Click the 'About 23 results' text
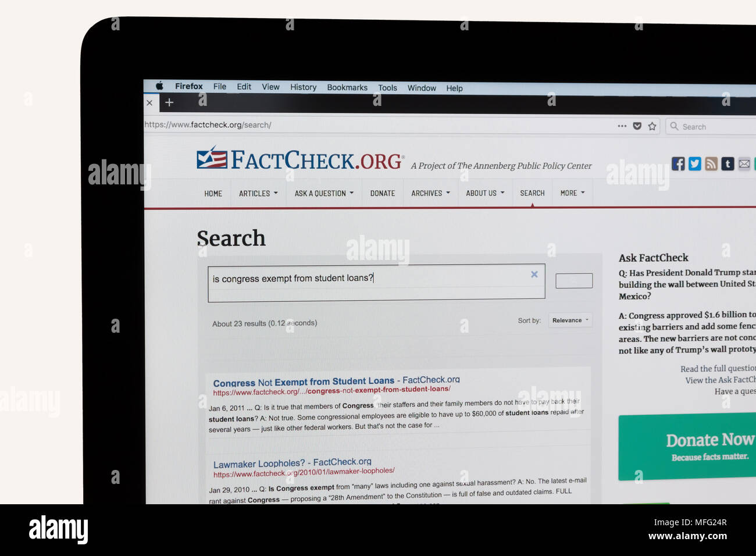Image resolution: width=756 pixels, height=556 pixels. pos(265,323)
